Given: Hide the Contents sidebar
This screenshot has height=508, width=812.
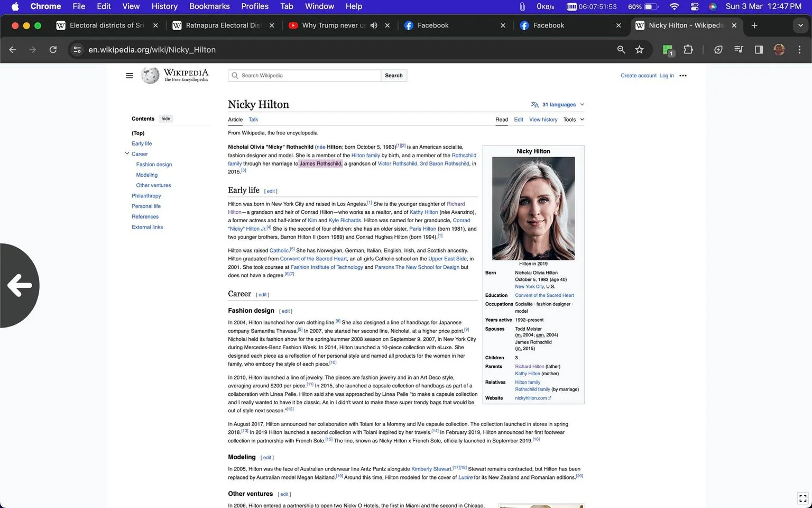Looking at the screenshot, I should pos(166,119).
